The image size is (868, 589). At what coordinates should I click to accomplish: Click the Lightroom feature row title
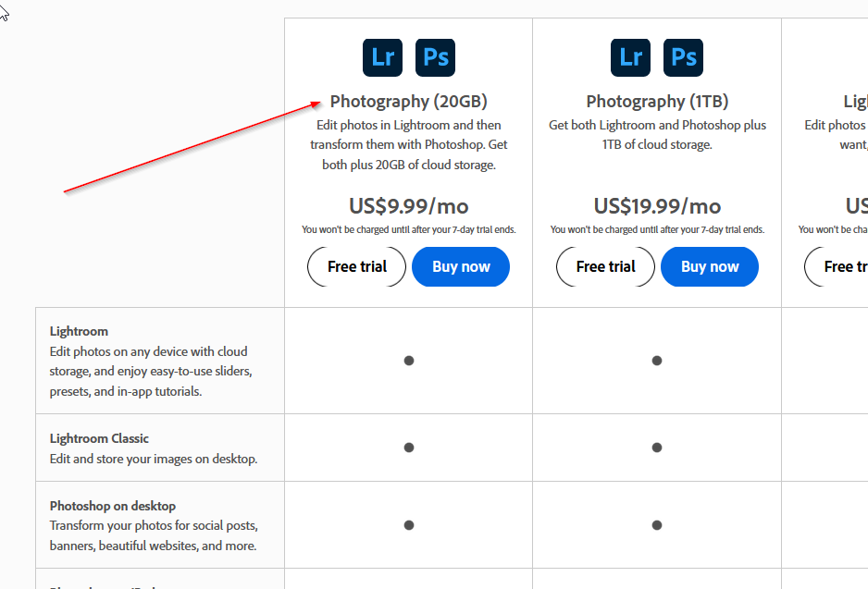[79, 331]
